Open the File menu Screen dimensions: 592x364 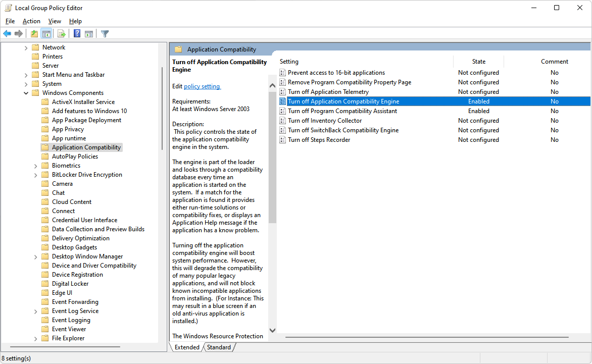(x=10, y=21)
